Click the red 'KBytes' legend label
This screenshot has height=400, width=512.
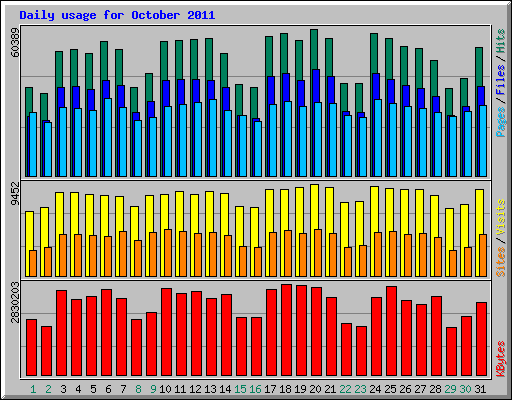(501, 359)
